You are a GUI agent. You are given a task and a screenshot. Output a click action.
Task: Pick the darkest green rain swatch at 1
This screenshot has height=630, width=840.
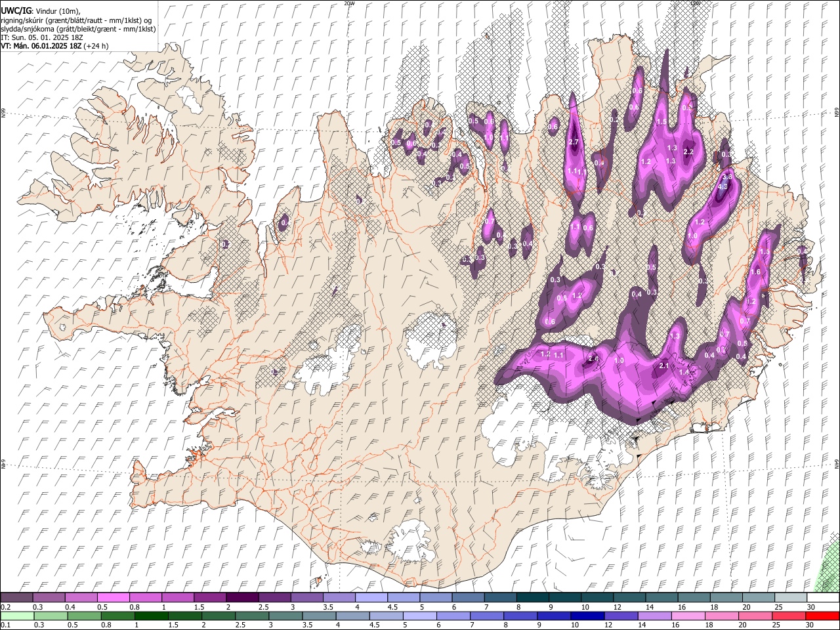151,616
